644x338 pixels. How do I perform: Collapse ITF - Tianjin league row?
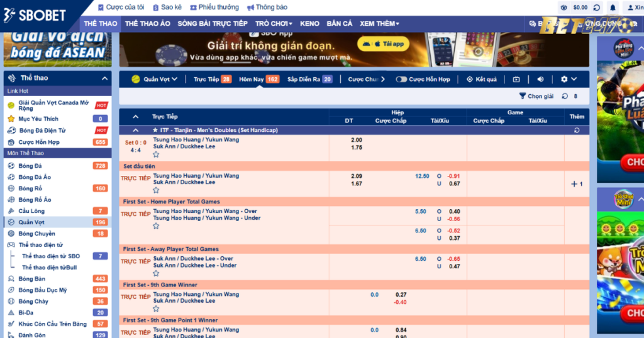[x=136, y=130]
